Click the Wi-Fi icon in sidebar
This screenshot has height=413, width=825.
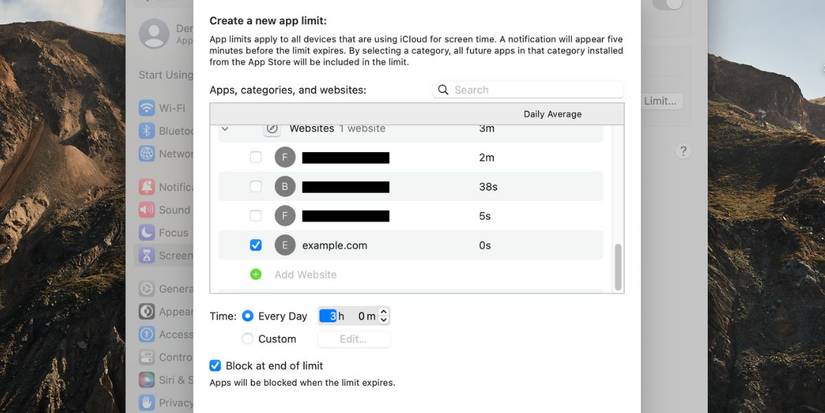click(x=147, y=108)
